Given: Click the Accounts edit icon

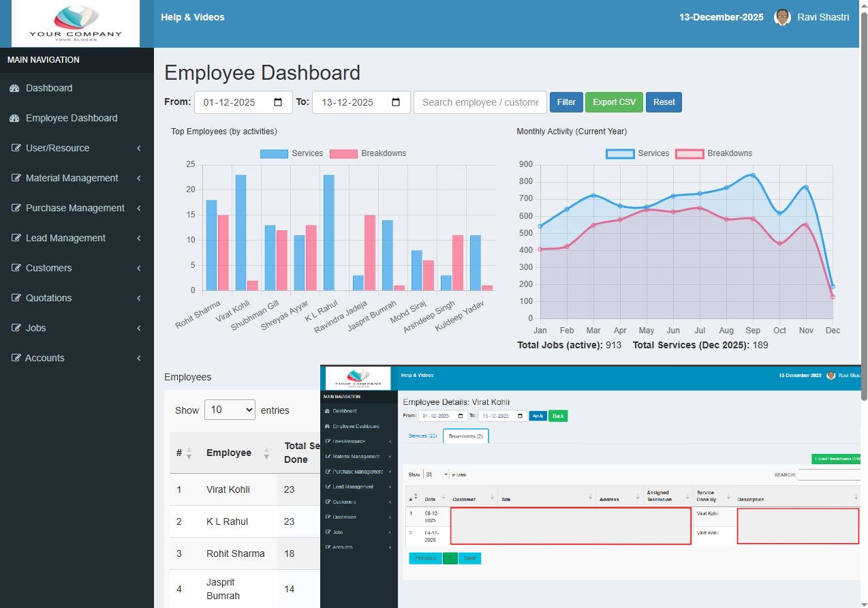Looking at the screenshot, I should tap(16, 358).
